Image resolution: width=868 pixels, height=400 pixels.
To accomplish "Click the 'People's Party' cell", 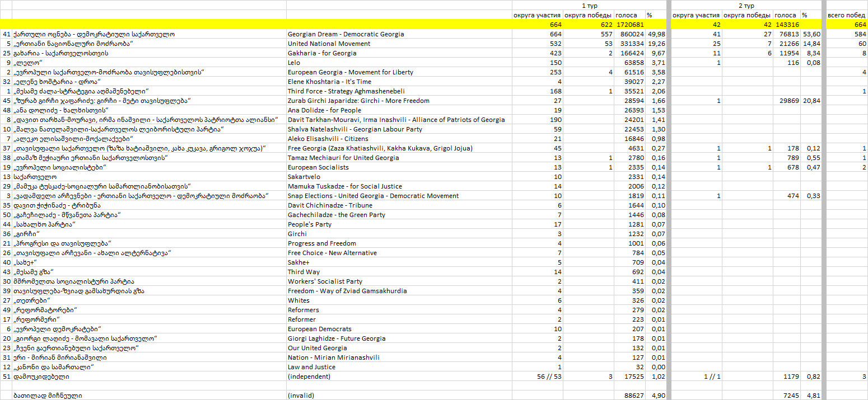I will click(399, 224).
